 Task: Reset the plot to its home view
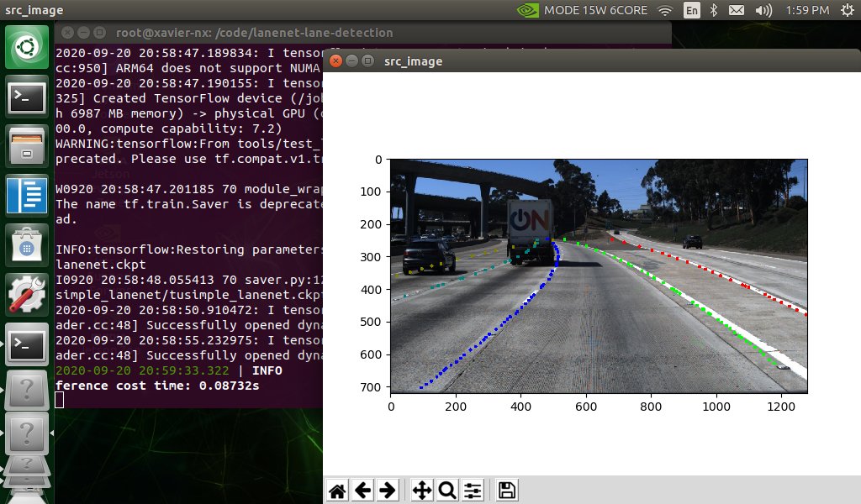tap(337, 490)
